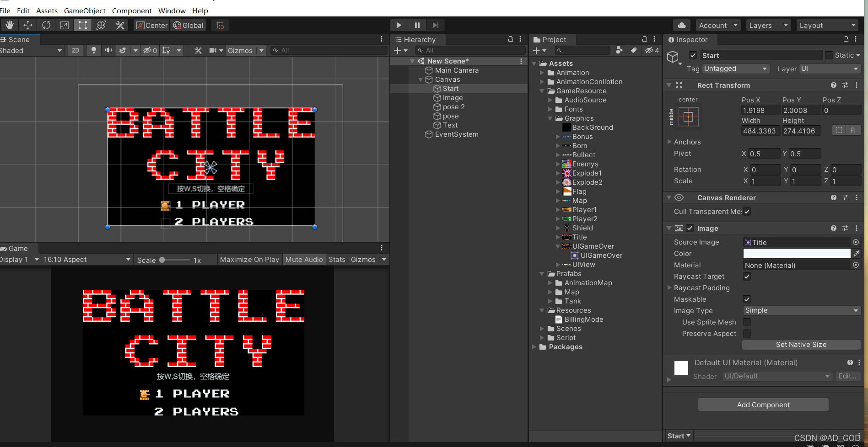Switch to the Game tab
Image resolution: width=868 pixels, height=447 pixels.
coord(18,249)
